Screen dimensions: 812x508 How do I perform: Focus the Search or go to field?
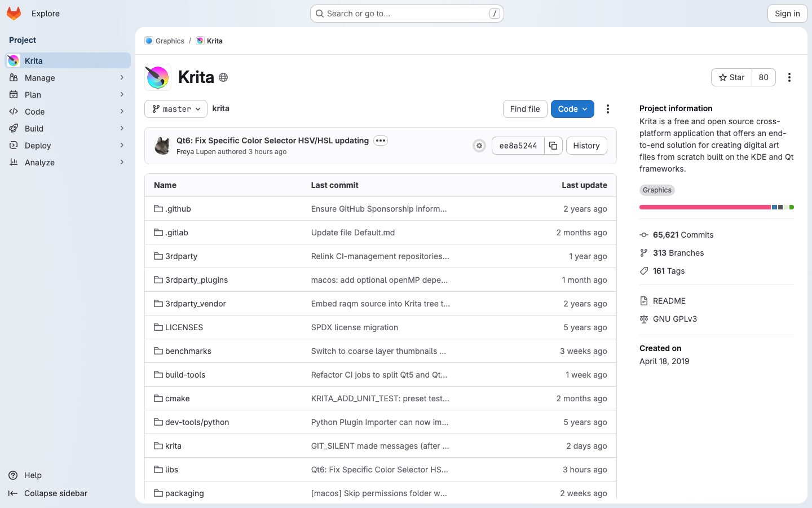click(x=406, y=14)
